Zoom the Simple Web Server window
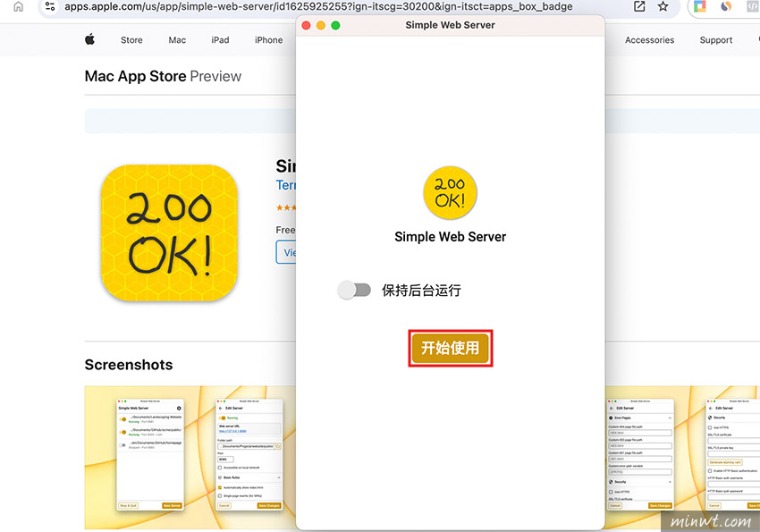760x532 pixels. [x=335, y=25]
